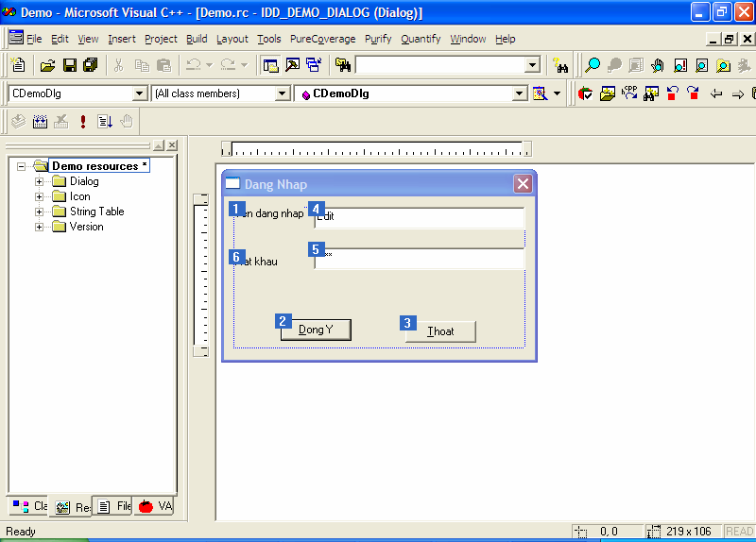This screenshot has height=542, width=756.
Task: Click the Save All stacked-disks icon
Action: tap(90, 65)
